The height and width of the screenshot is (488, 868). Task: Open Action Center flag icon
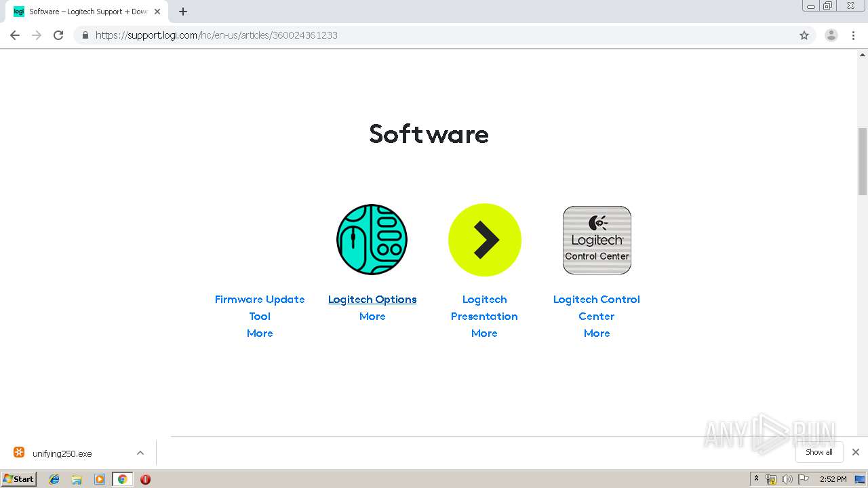803,479
